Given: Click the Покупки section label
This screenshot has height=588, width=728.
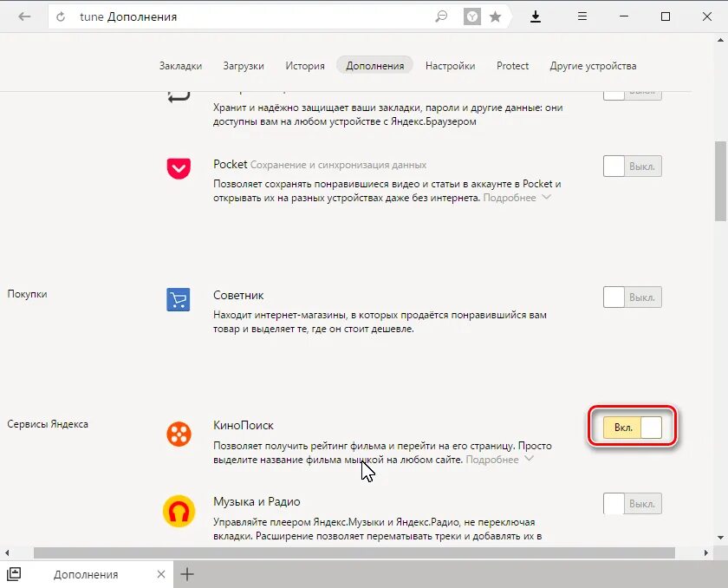Looking at the screenshot, I should click(x=27, y=294).
